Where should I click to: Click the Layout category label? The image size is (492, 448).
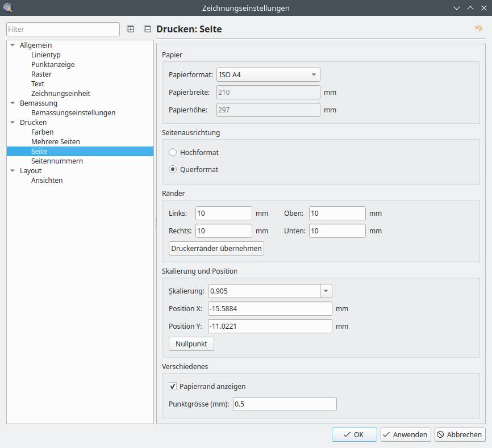[x=31, y=171]
